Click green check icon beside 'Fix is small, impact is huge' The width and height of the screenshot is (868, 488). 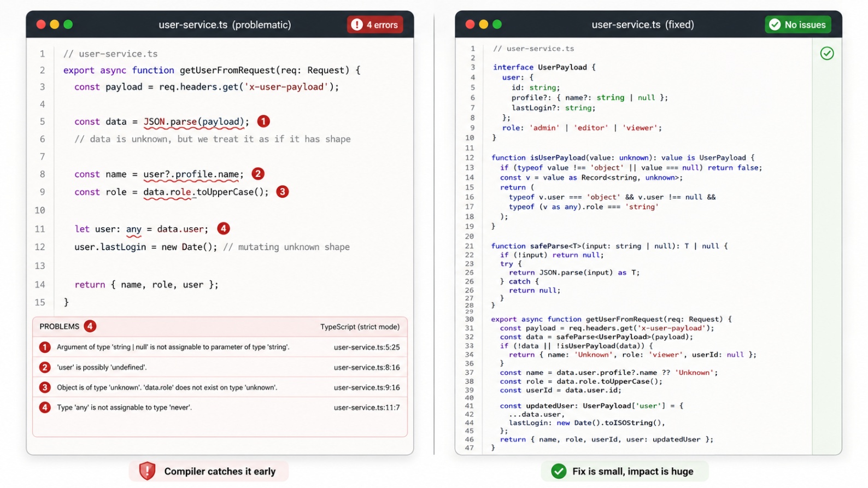pyautogui.click(x=559, y=471)
